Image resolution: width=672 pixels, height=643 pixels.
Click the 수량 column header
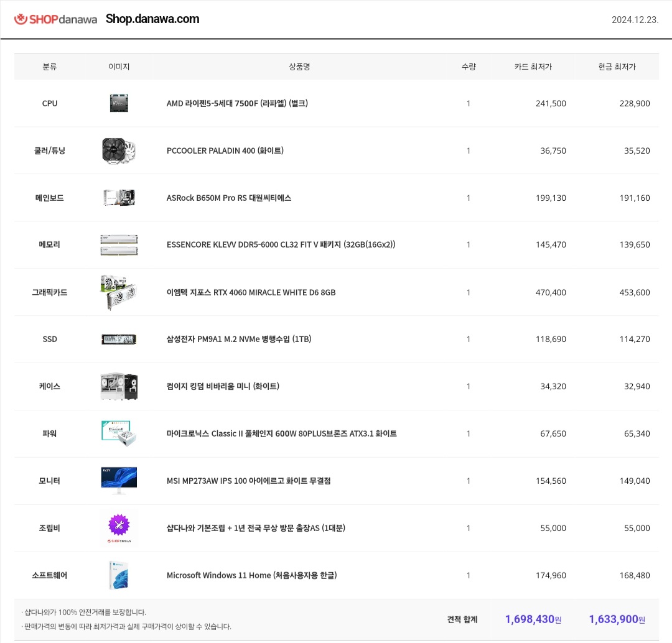469,67
